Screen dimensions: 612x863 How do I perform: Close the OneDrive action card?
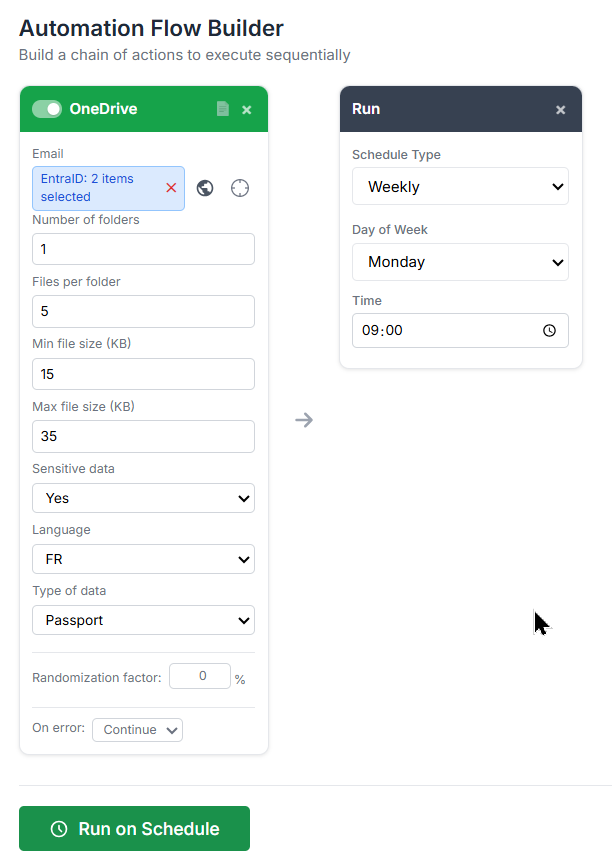tap(247, 109)
